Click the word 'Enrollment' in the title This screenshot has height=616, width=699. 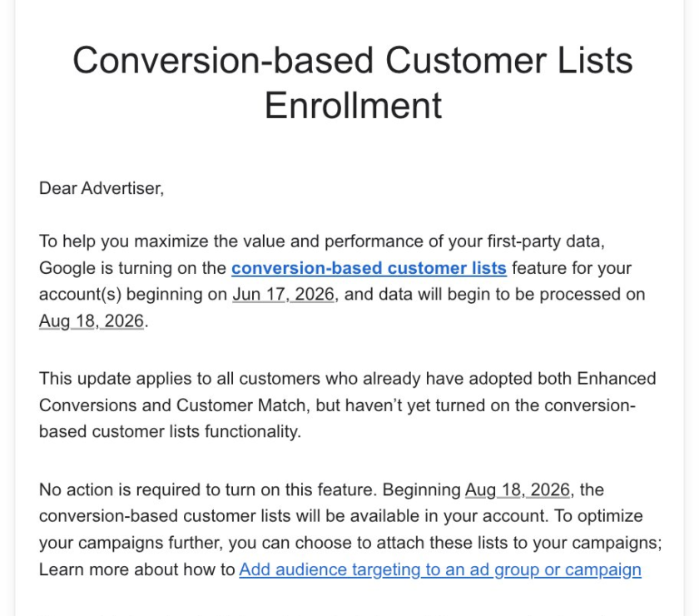pyautogui.click(x=353, y=106)
